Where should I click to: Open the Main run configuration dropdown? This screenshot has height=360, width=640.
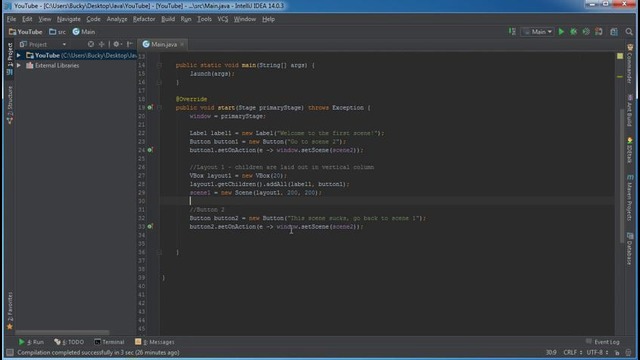pos(538,32)
